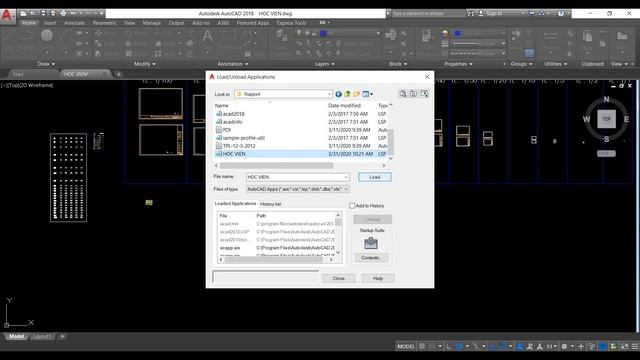Open the Files of type dropdown
Screen dimensions: 640x360
(x=298, y=189)
